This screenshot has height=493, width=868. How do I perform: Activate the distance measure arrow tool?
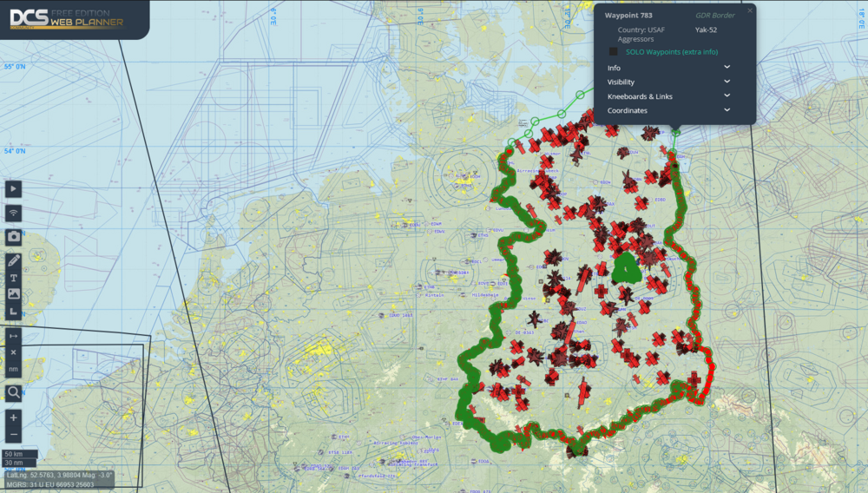[x=14, y=335]
